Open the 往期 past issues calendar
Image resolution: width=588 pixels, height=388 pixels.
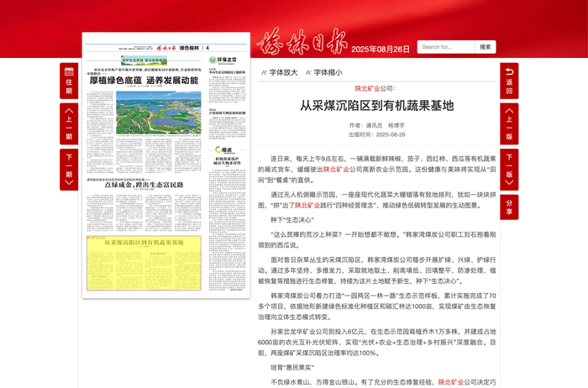pyautogui.click(x=69, y=81)
